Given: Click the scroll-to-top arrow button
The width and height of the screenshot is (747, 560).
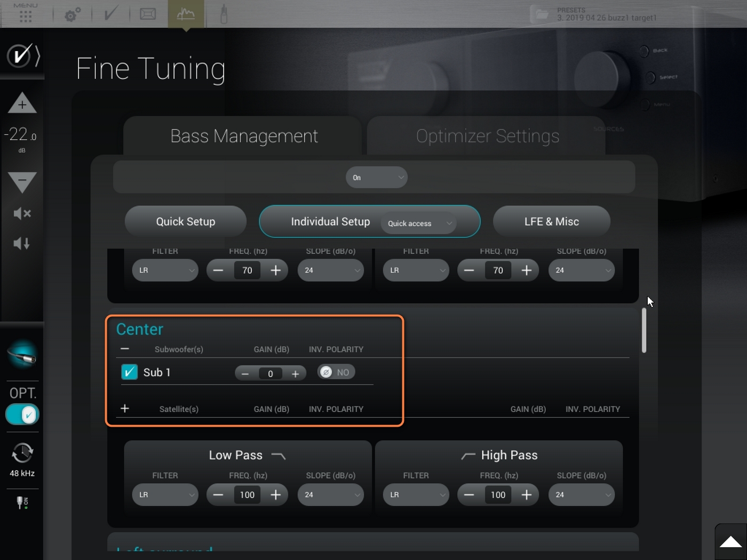Looking at the screenshot, I should point(730,542).
